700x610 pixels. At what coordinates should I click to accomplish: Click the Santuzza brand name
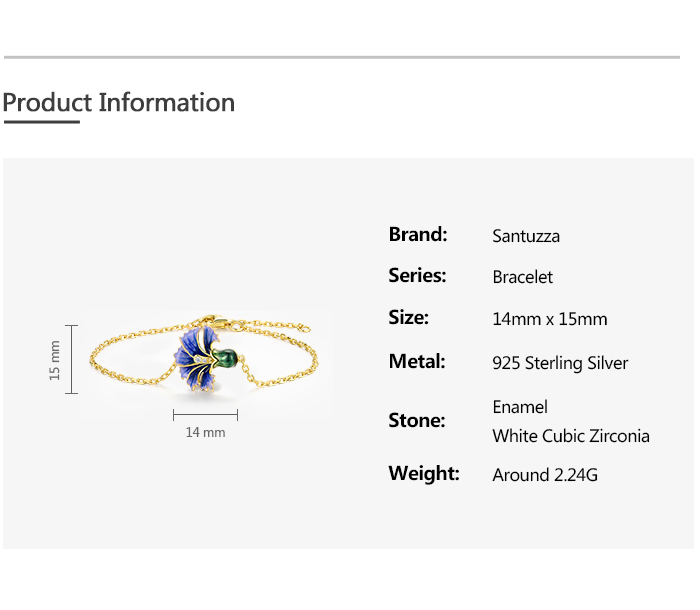coord(526,236)
